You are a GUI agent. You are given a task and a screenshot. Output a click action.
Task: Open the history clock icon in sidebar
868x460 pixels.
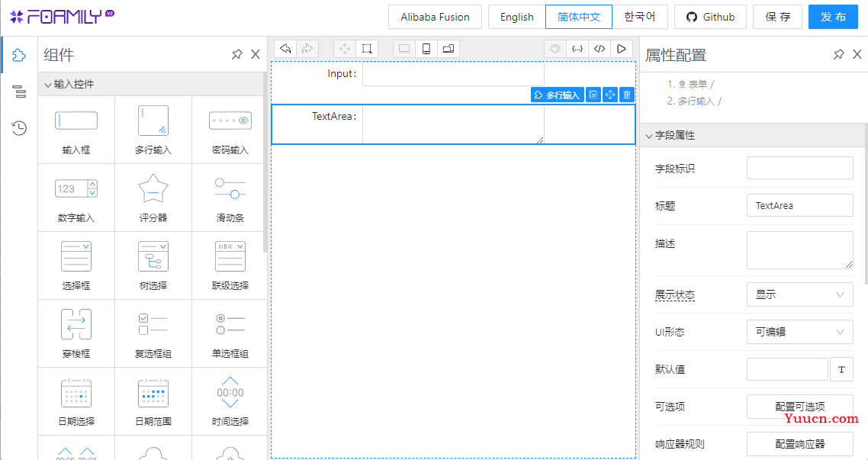coord(19,128)
